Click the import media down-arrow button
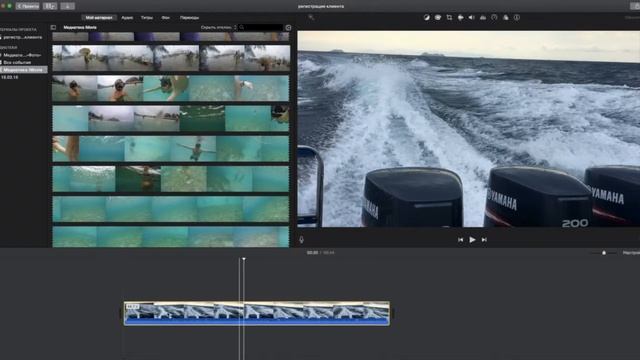This screenshot has height=360, width=640. 67,6
